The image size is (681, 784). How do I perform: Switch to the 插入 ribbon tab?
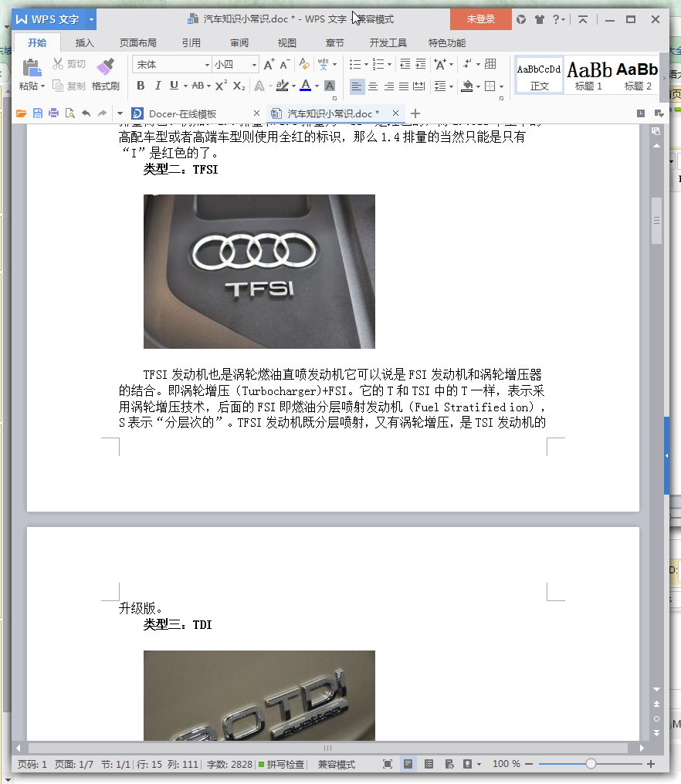pyautogui.click(x=85, y=43)
